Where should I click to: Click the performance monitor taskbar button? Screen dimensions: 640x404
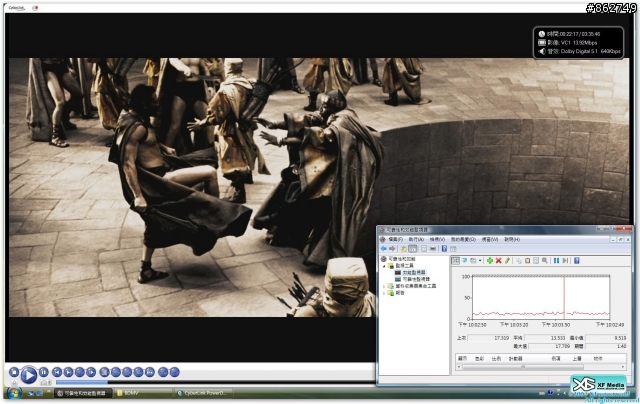(x=82, y=393)
